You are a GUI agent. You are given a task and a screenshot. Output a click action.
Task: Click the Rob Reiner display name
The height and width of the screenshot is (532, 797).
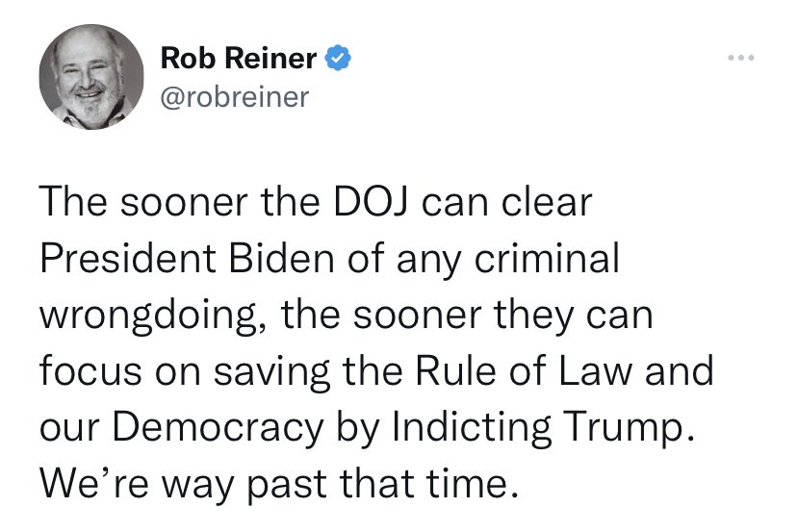point(239,58)
